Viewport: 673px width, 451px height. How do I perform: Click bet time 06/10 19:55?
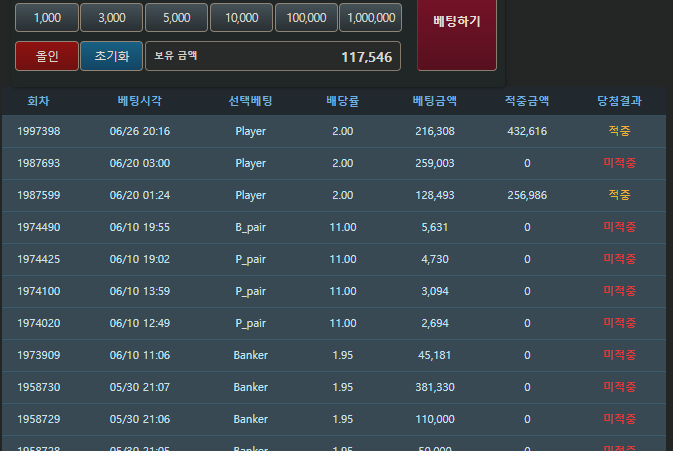tap(139, 227)
